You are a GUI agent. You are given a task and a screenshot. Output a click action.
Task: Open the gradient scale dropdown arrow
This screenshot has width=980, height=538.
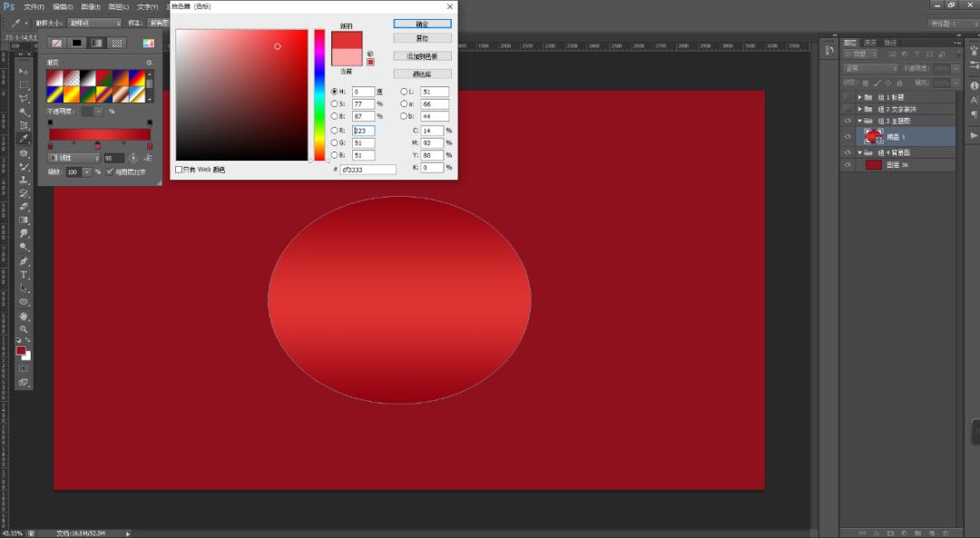pyautogui.click(x=87, y=171)
